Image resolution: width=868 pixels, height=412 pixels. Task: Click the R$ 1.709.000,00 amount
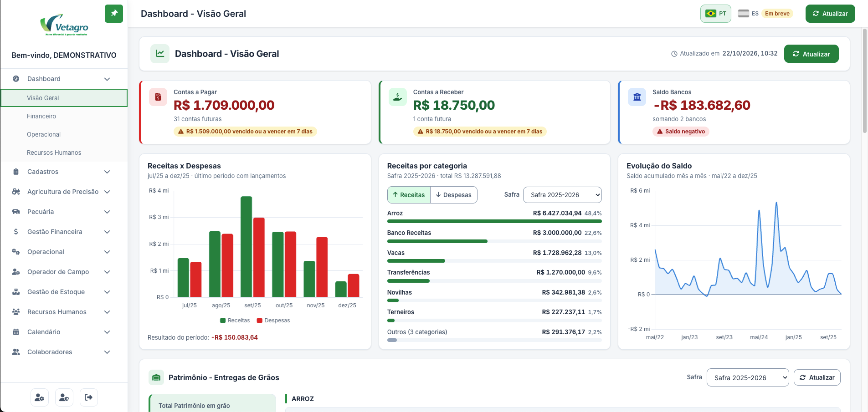click(224, 105)
